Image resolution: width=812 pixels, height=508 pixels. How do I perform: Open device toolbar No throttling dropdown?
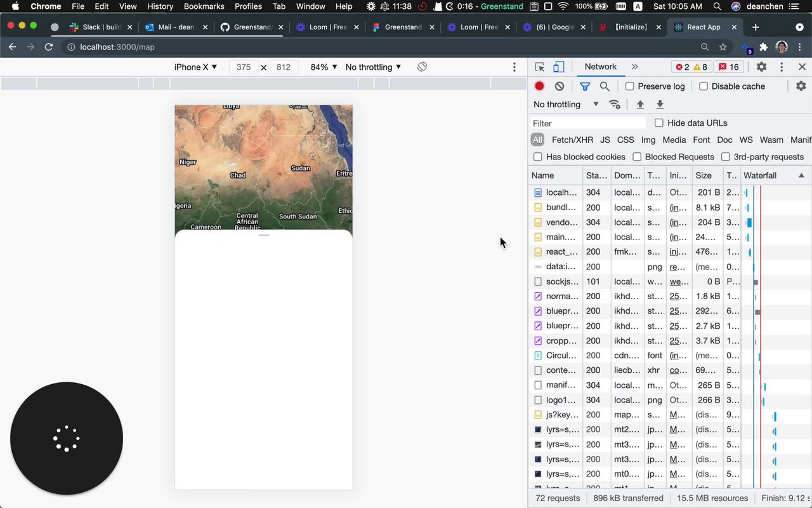tap(374, 67)
